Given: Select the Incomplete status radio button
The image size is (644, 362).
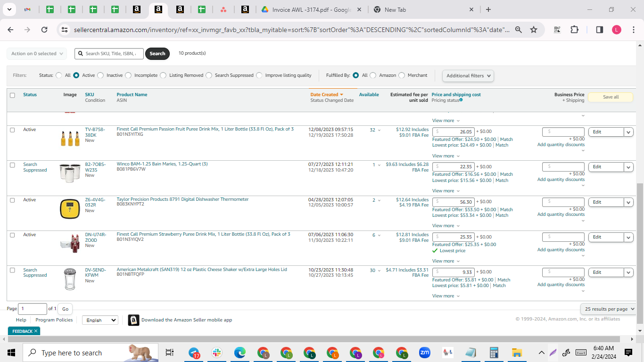Looking at the screenshot, I should click(x=129, y=75).
